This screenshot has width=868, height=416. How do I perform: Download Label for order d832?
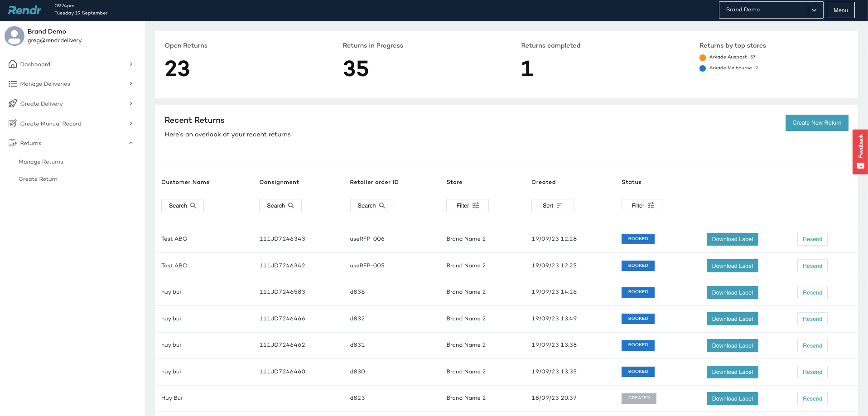coord(733,319)
